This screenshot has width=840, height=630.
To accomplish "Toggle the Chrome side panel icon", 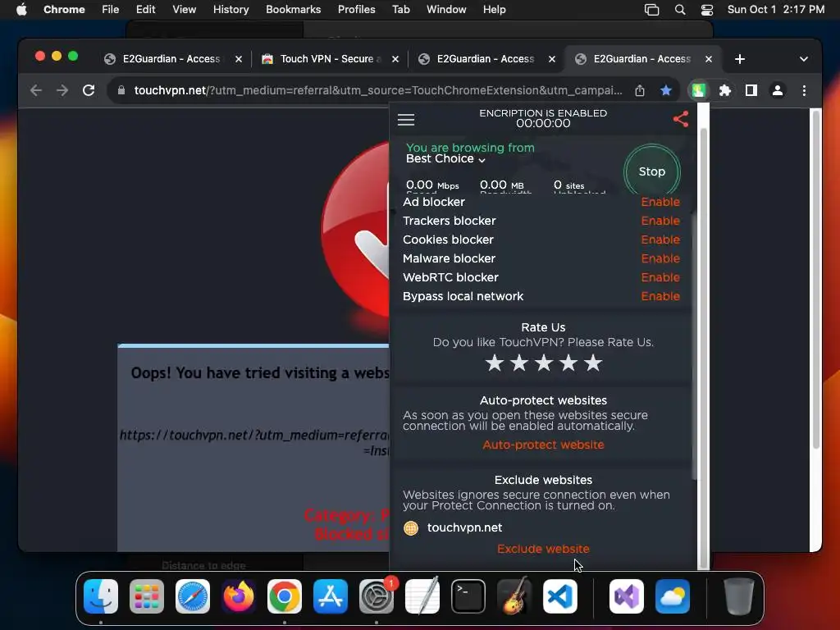I will pyautogui.click(x=751, y=90).
